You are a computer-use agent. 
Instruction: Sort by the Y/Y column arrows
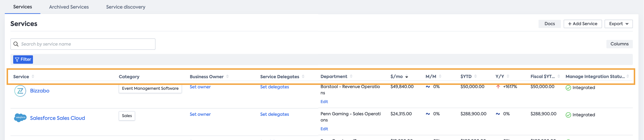[508, 77]
